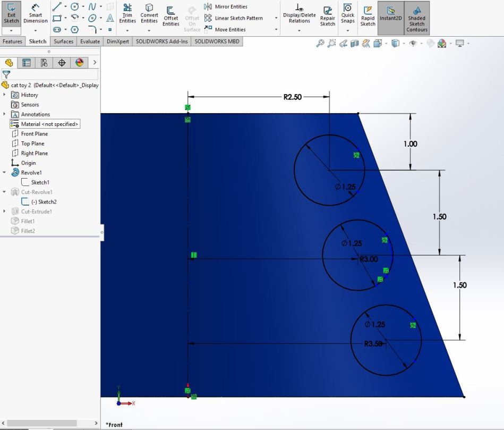Toggle the Hide/Show Items eye icon
Screen dimensions: 504x430
[x=413, y=44]
